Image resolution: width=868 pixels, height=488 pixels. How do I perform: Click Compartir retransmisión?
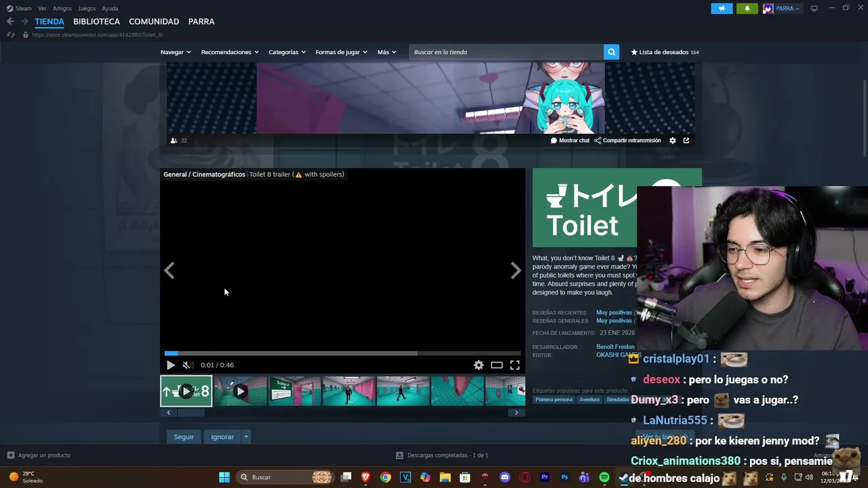(627, 140)
